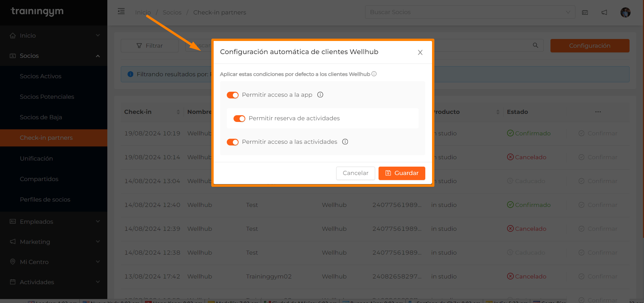This screenshot has width=644, height=303.
Task: Open the calendar icon in top bar
Action: [585, 12]
